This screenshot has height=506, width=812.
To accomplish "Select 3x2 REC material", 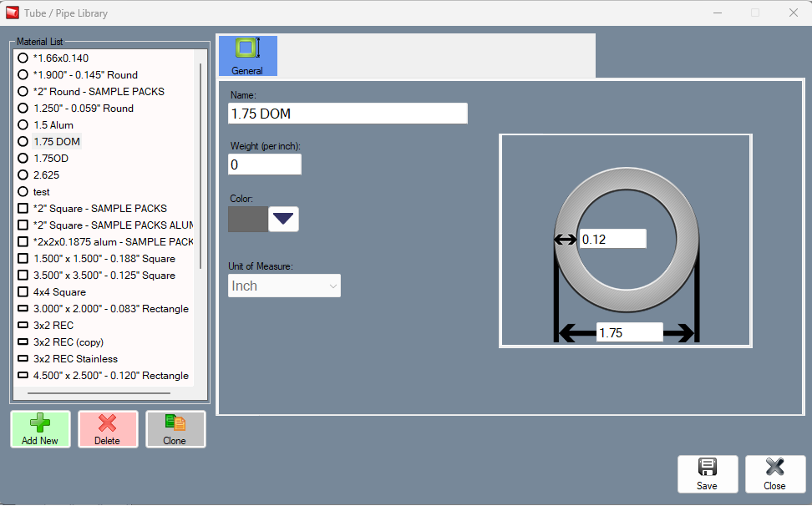I will pos(53,326).
